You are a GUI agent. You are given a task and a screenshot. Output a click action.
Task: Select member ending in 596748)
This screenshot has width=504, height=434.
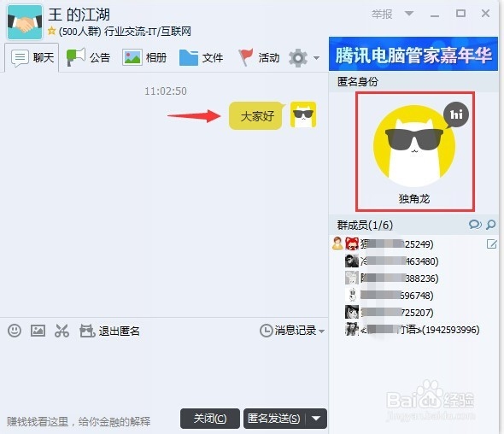click(413, 295)
